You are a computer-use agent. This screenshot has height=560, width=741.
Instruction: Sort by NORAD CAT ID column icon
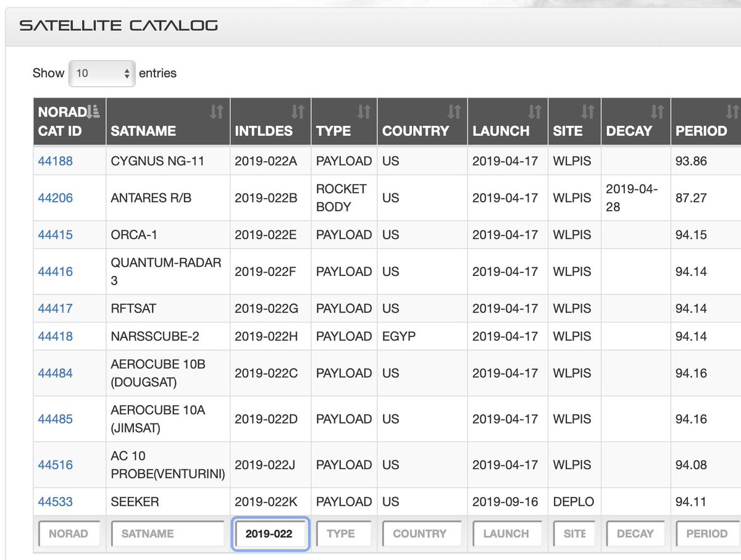(x=93, y=112)
